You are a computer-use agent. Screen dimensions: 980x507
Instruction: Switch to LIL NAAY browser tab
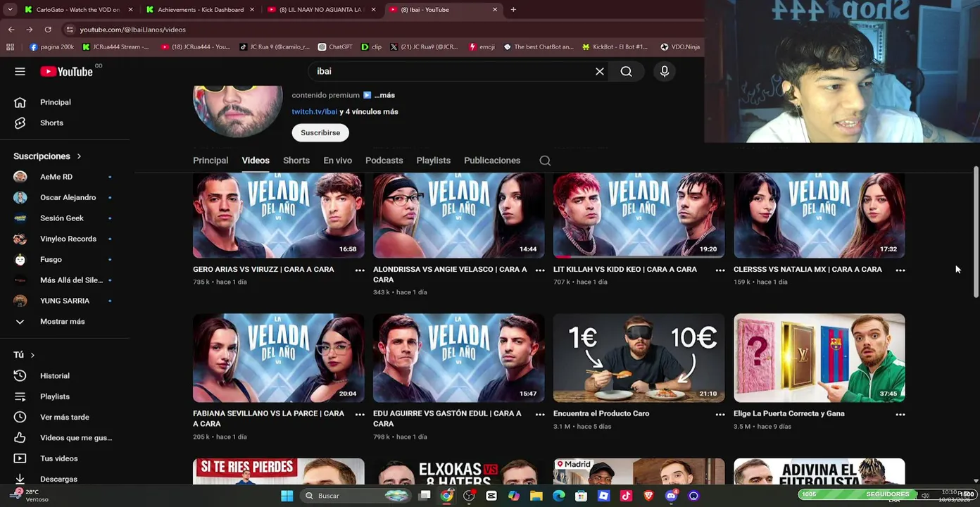tap(322, 10)
